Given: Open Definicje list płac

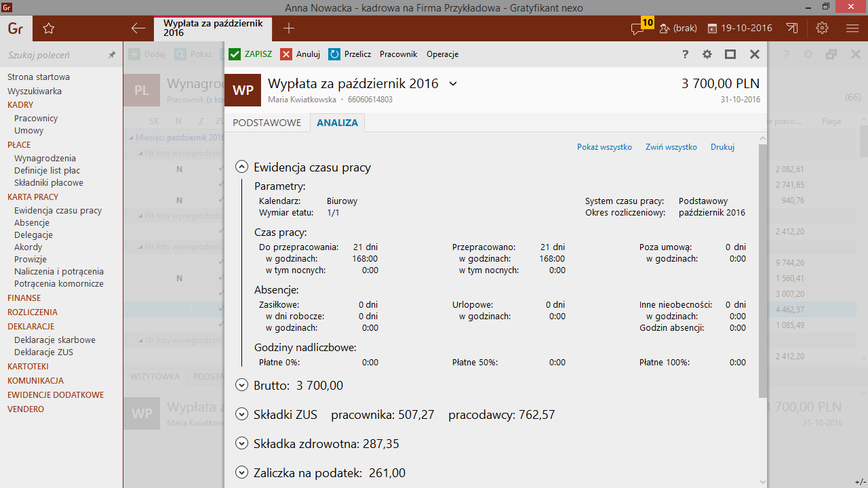Looking at the screenshot, I should pos(47,170).
